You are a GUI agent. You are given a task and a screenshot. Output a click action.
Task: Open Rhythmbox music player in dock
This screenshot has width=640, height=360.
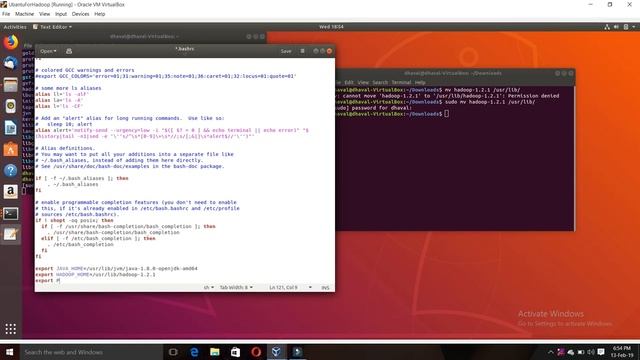point(11,106)
